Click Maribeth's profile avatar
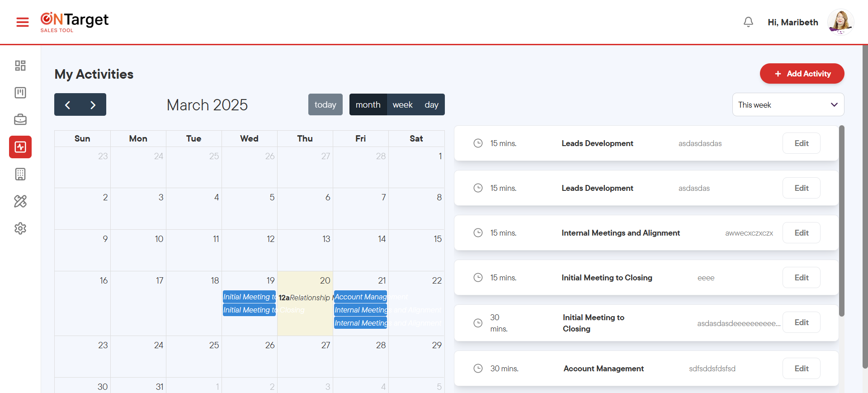This screenshot has height=393, width=868. [x=840, y=22]
